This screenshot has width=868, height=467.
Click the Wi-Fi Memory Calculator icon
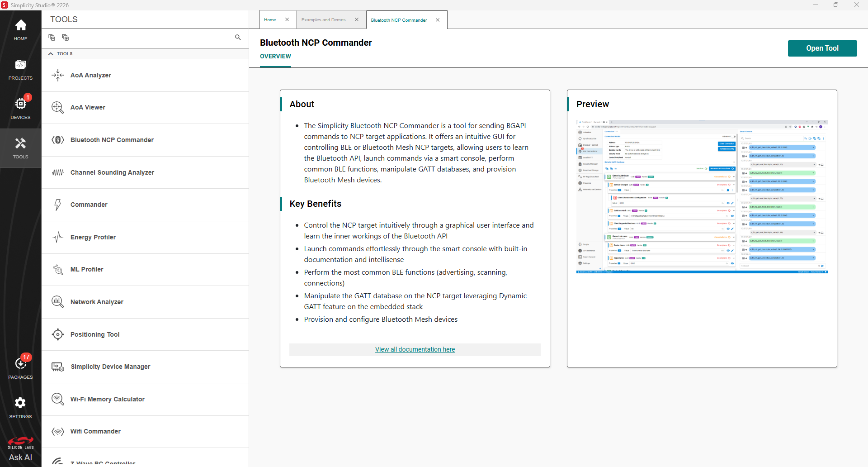click(x=58, y=399)
